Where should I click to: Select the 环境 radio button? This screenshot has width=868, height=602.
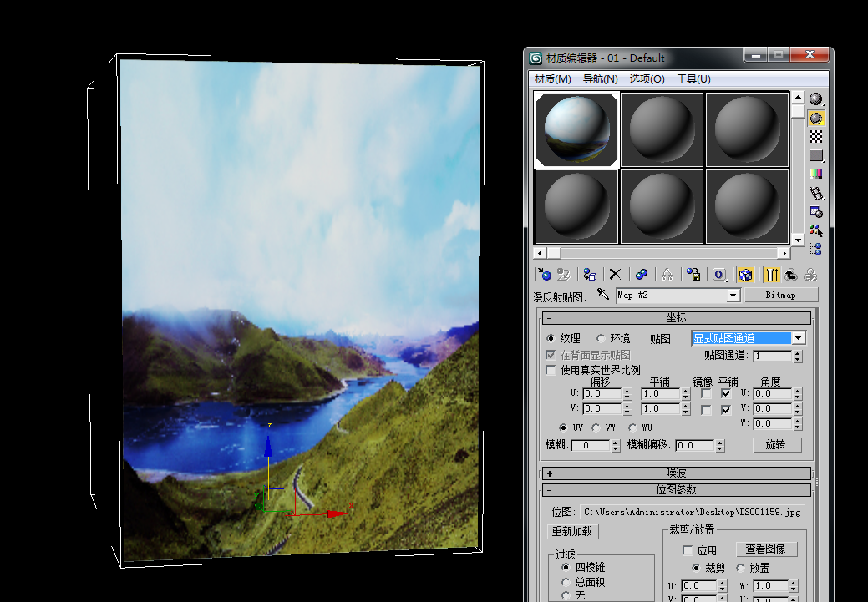(601, 339)
